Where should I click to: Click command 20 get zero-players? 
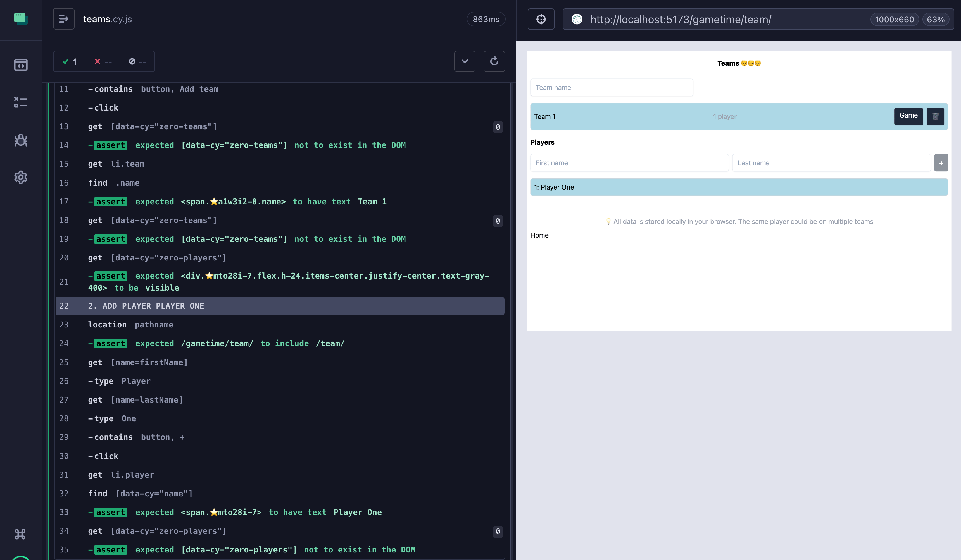[280, 257]
